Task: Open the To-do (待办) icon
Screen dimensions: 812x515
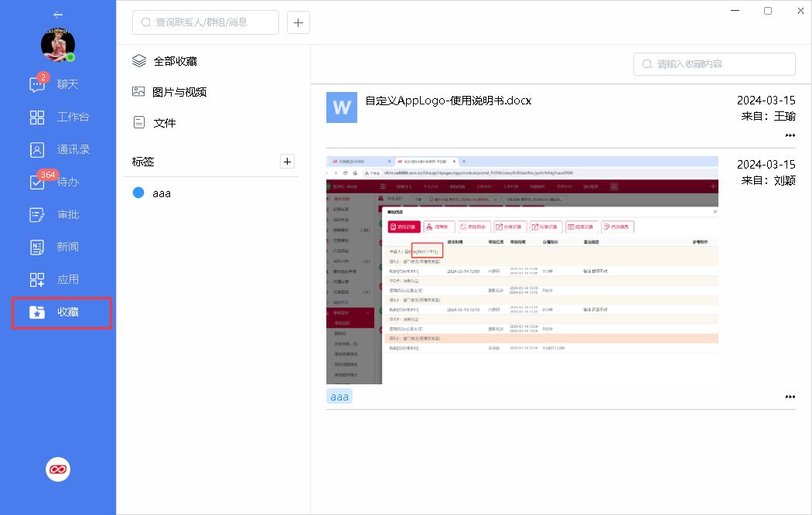Action: 37,182
